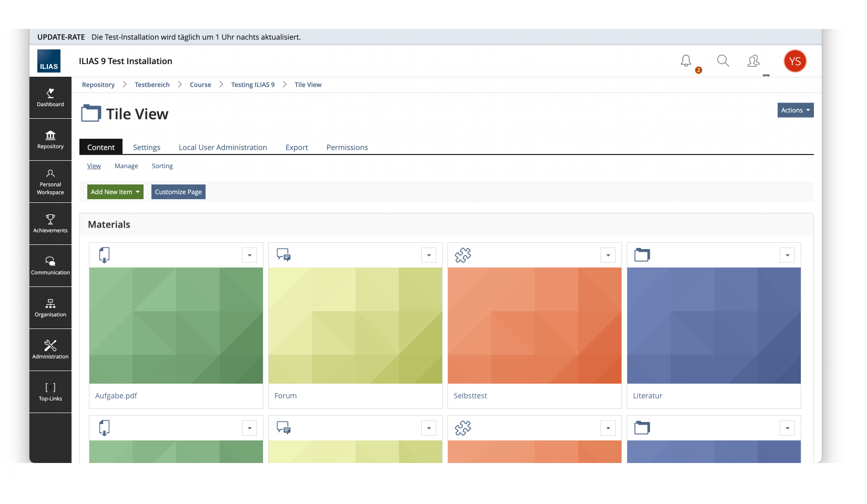Viewport: 867px width, 504px height.
Task: Switch to the Settings tab
Action: point(147,147)
